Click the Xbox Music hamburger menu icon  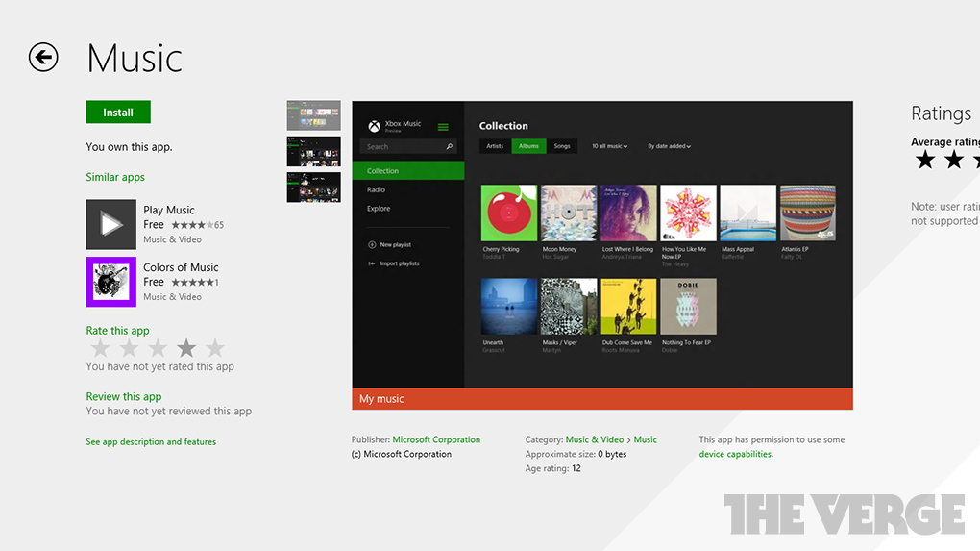(x=443, y=127)
